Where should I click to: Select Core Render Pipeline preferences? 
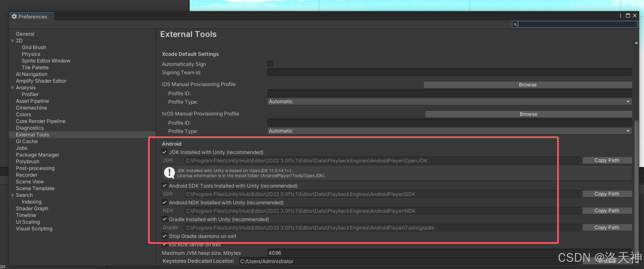(x=41, y=121)
